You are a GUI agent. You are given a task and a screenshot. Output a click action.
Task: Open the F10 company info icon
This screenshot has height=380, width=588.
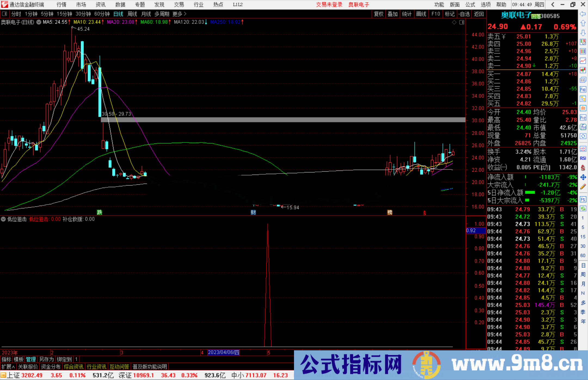[x=583, y=89]
